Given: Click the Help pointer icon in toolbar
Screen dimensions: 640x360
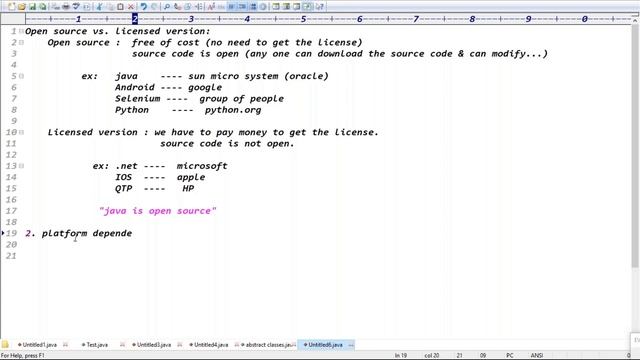Looking at the screenshot, I should pos(320,7).
